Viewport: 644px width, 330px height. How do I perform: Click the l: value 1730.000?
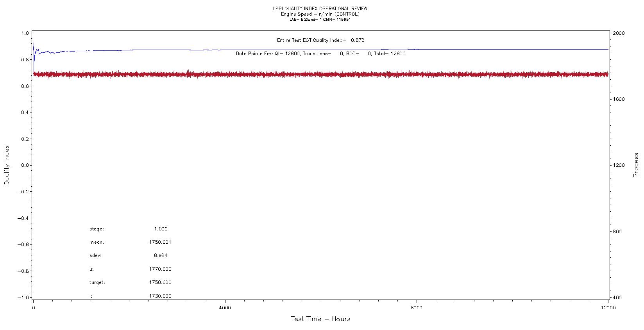click(160, 296)
